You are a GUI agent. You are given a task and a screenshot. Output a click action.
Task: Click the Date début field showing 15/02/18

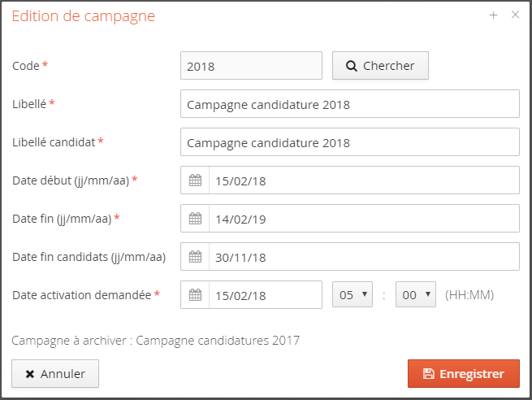tap(363, 180)
